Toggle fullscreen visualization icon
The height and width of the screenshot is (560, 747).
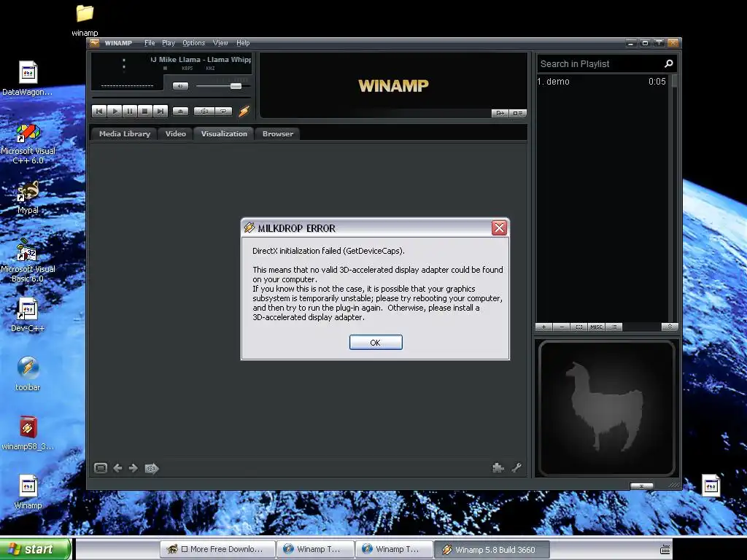point(101,468)
